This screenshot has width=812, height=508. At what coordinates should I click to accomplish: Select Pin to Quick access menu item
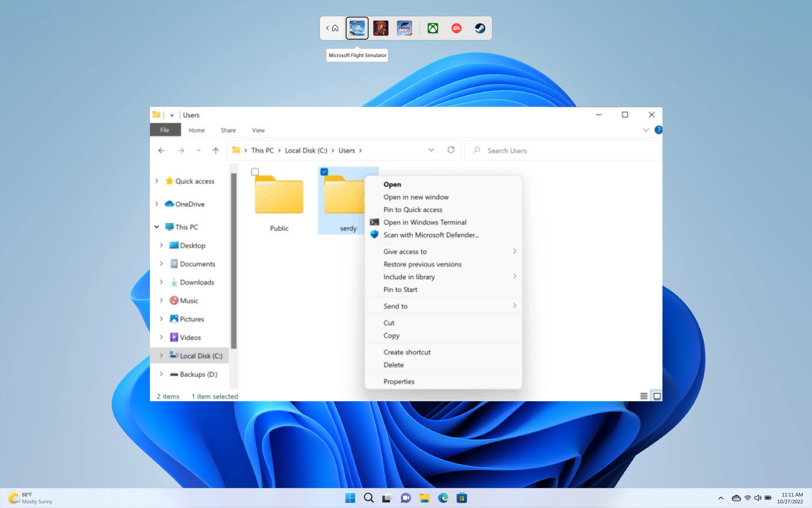(413, 210)
